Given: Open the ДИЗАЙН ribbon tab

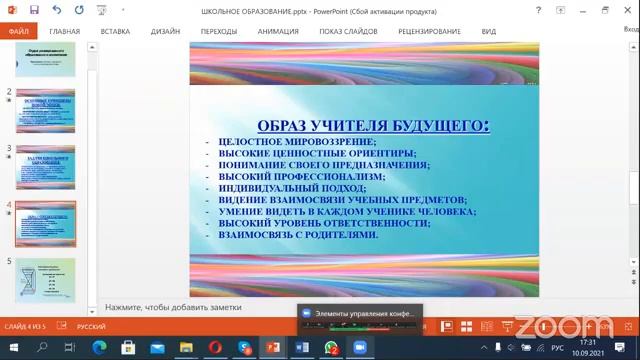Looking at the screenshot, I should [x=165, y=31].
